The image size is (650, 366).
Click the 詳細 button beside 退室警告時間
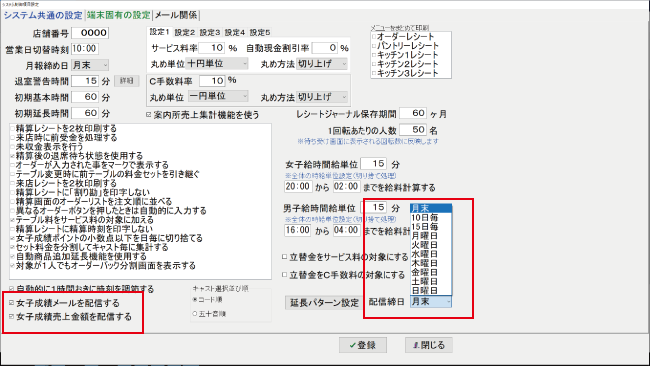click(126, 81)
